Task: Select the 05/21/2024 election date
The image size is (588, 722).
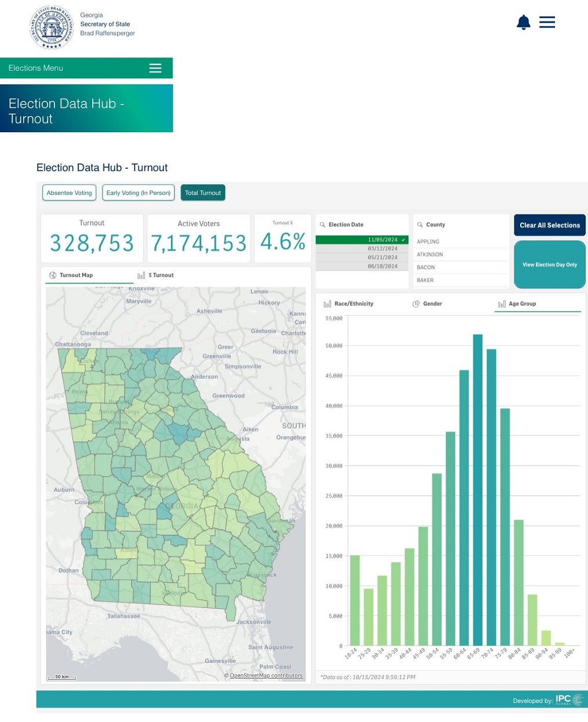Action: click(362, 257)
